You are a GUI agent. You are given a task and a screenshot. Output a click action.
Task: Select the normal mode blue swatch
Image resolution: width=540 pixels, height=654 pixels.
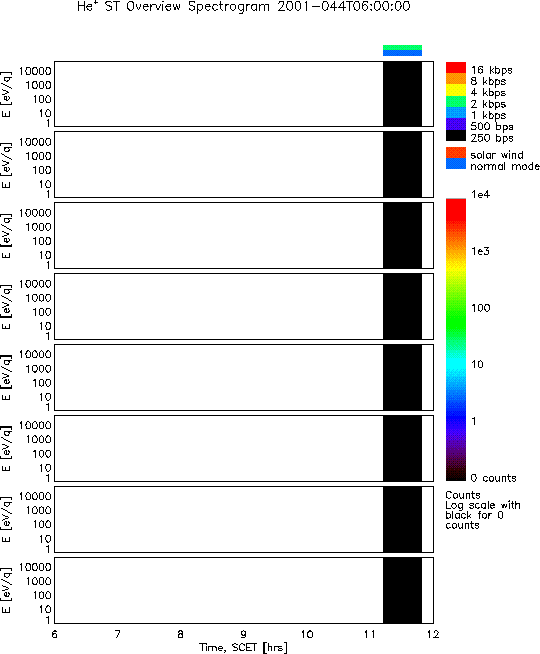456,164
